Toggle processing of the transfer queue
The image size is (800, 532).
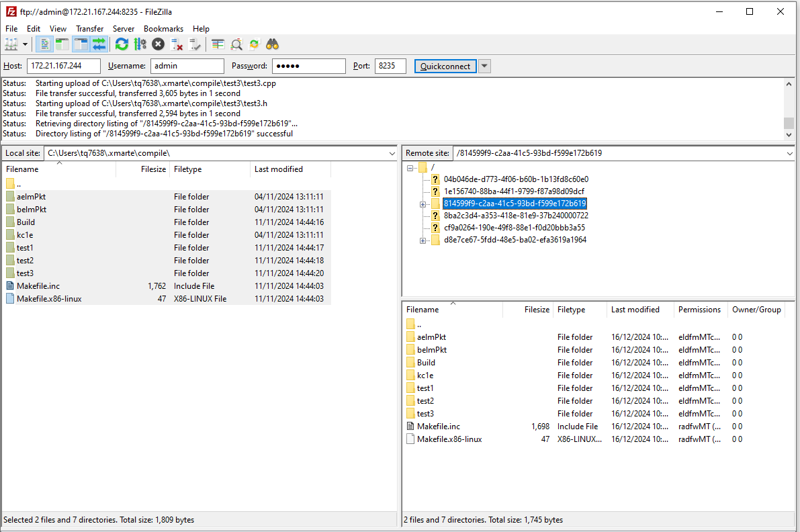pyautogui.click(x=140, y=44)
